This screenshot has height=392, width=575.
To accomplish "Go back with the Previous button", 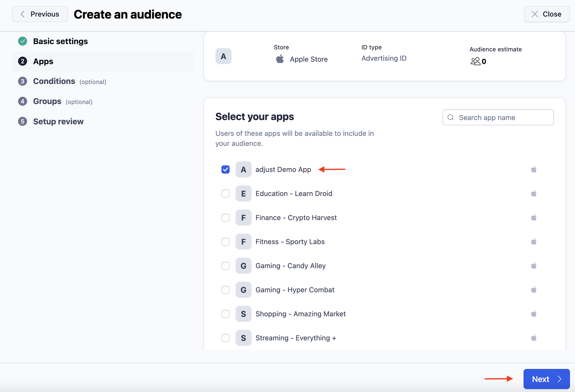I will (40, 14).
